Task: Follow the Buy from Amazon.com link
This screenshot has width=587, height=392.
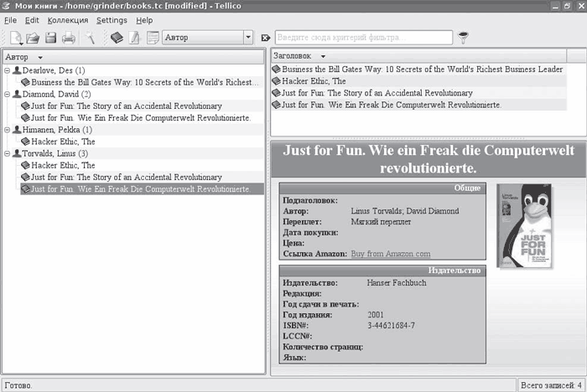Action: 390,254
